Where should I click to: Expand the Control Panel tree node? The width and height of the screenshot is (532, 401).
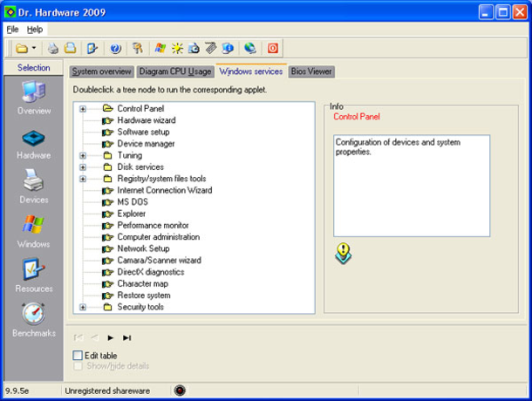[83, 108]
